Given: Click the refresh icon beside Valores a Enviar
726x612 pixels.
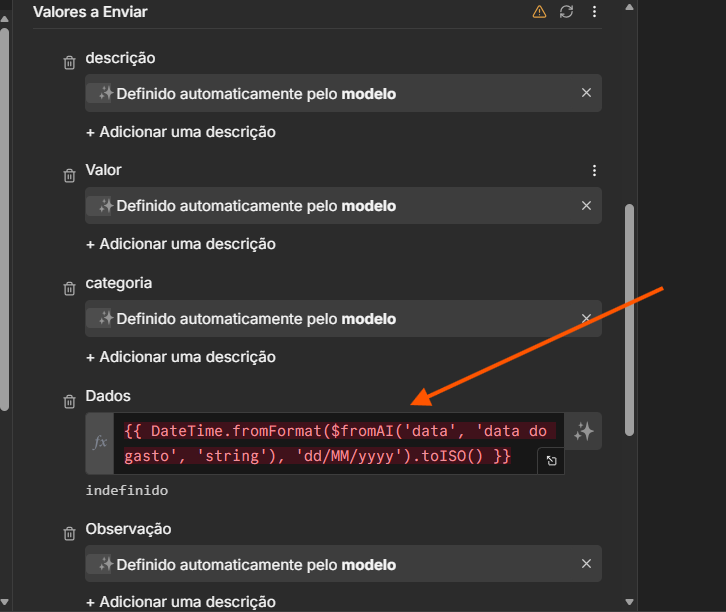Looking at the screenshot, I should pos(567,12).
